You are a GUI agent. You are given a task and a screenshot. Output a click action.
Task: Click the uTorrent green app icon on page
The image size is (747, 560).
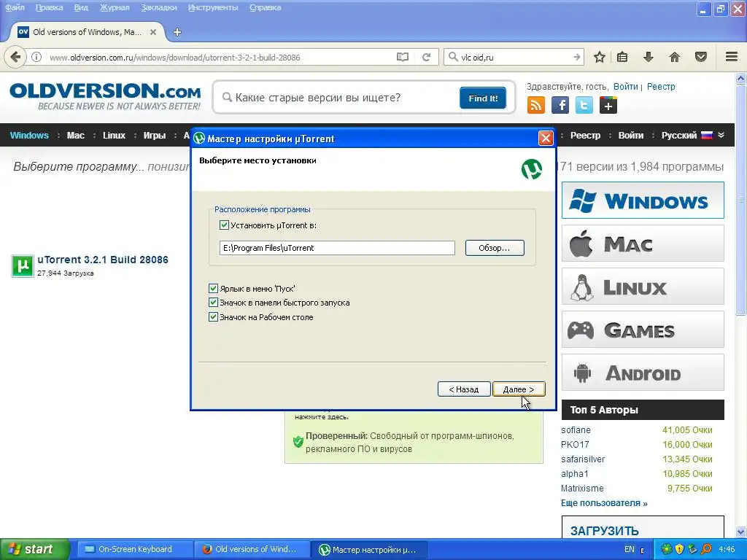23,265
